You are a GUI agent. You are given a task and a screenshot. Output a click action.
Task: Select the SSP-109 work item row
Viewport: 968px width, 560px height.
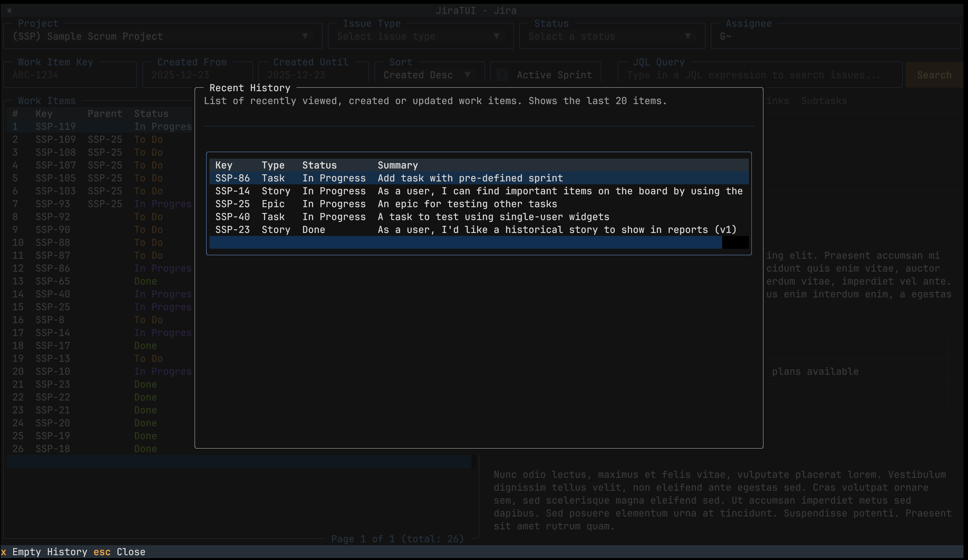(x=99, y=140)
